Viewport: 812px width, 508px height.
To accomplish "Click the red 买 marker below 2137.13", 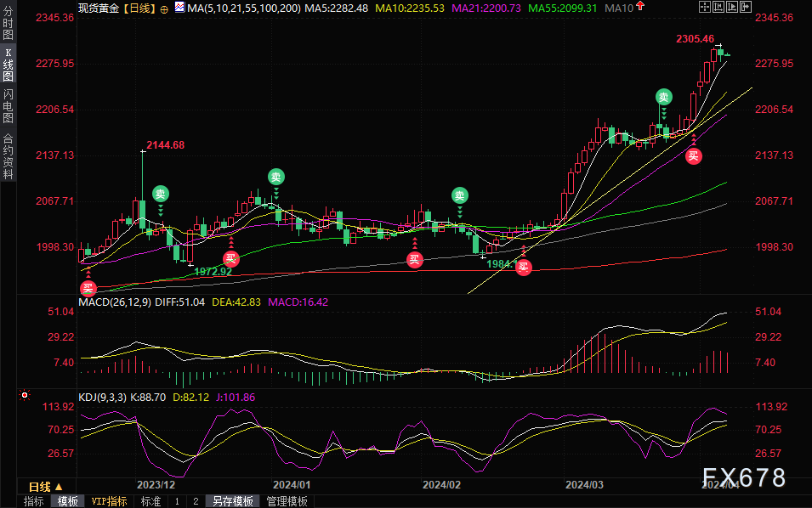I will coord(695,155).
